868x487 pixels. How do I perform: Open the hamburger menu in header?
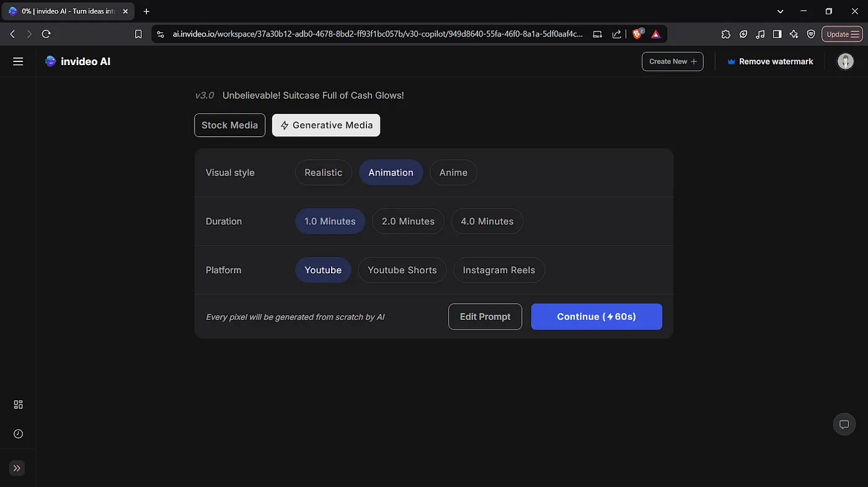[x=18, y=61]
